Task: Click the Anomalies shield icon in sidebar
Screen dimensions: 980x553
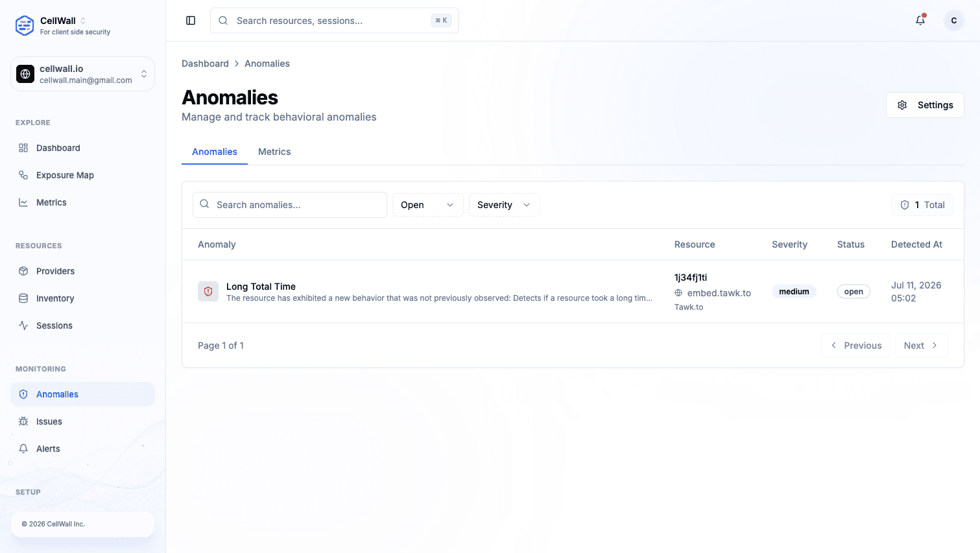Action: 23,394
